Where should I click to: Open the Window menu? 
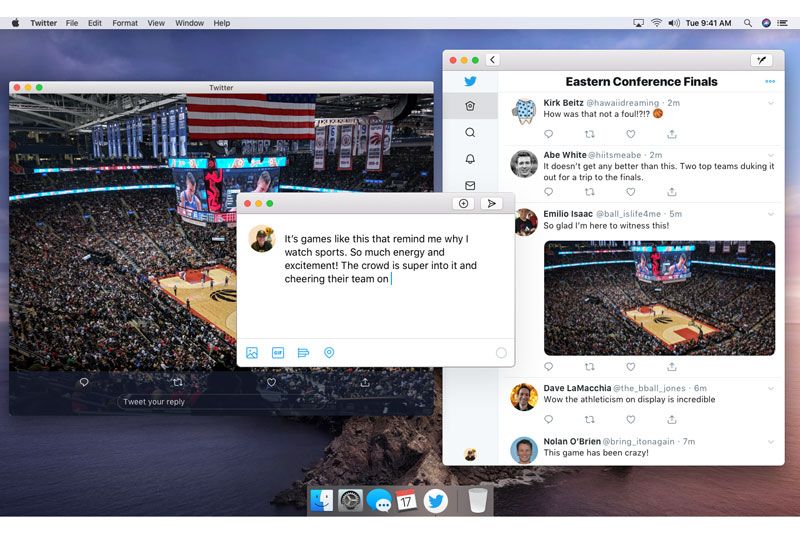189,23
